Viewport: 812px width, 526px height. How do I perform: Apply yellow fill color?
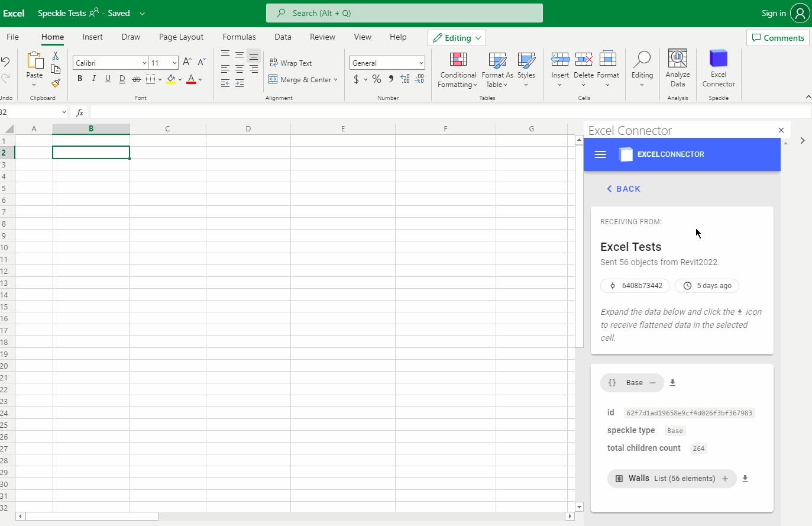pos(172,79)
